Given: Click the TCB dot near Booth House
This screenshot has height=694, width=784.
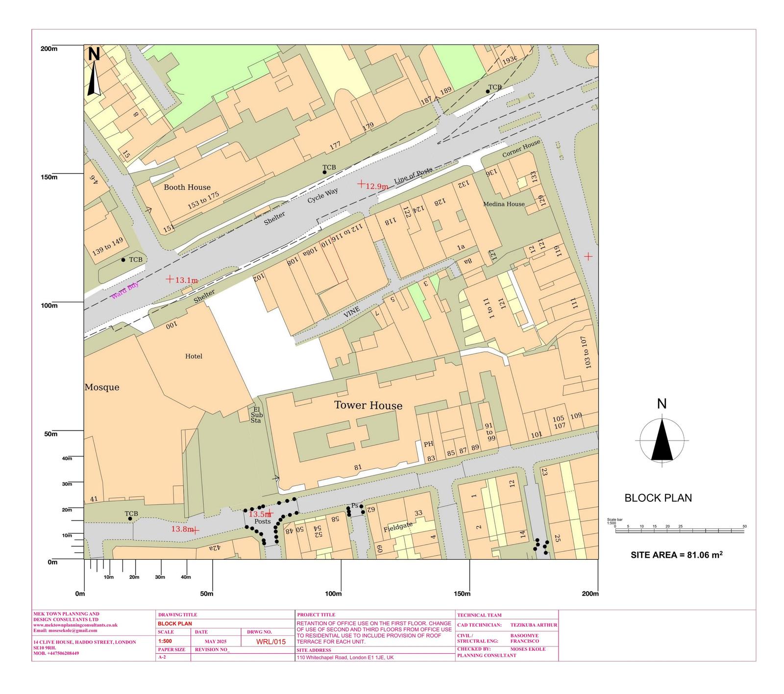Looking at the screenshot, I should click(x=324, y=173).
